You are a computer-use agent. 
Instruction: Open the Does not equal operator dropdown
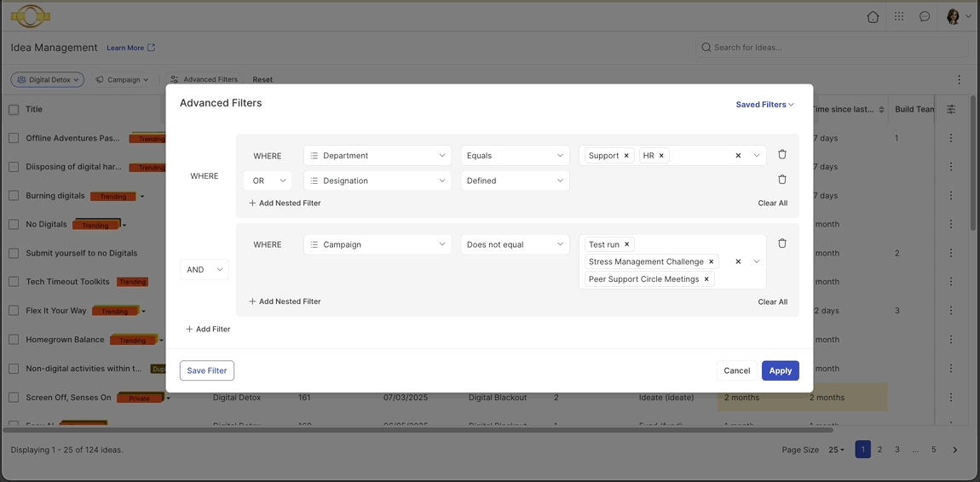(515, 244)
